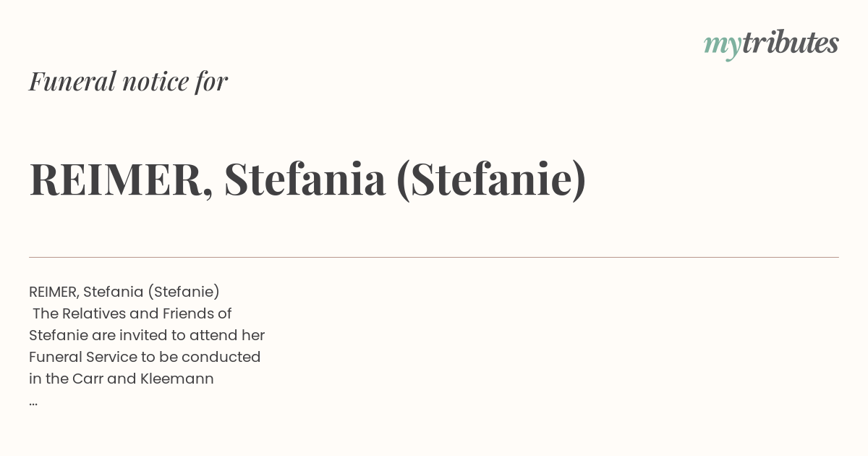
Task: Click the horizontal divider line
Action: tap(434, 257)
